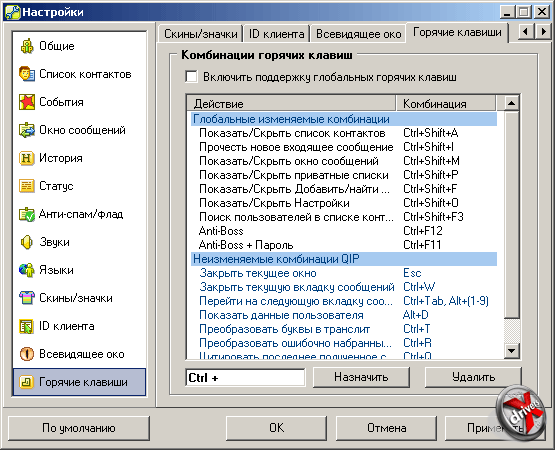Viewport: 555px width, 450px height.
Task: Click the Список контактов face icon
Action: tap(27, 74)
